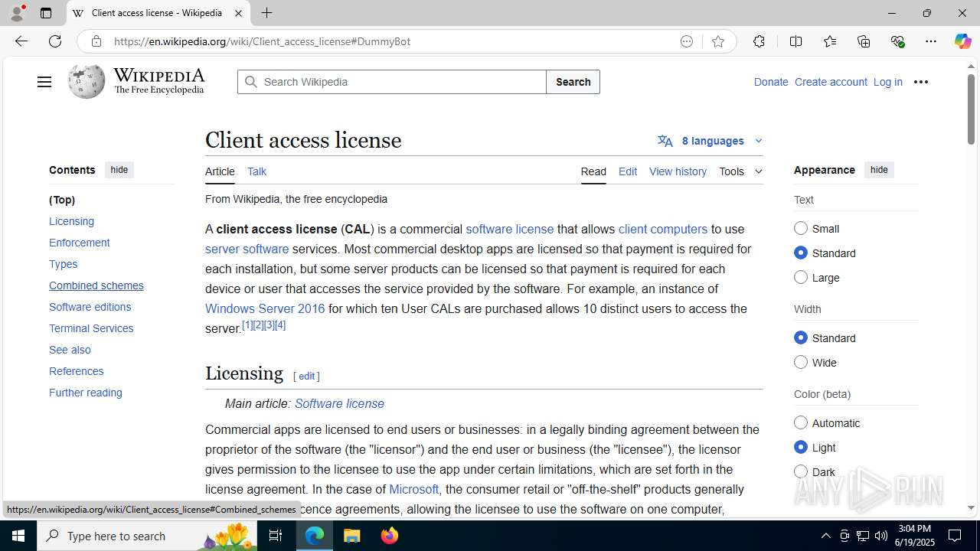Viewport: 980px width, 551px height.
Task: Jump to Licensing in contents
Action: pyautogui.click(x=71, y=221)
